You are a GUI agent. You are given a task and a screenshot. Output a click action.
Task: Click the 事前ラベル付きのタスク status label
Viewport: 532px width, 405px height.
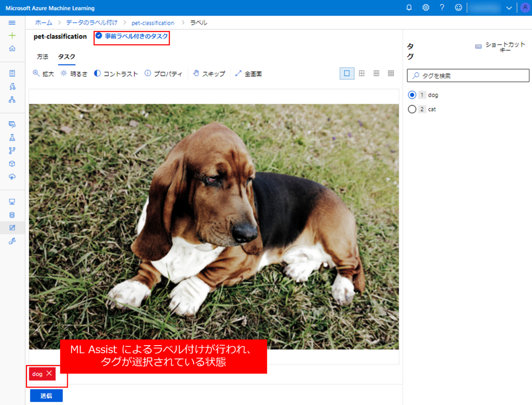132,36
